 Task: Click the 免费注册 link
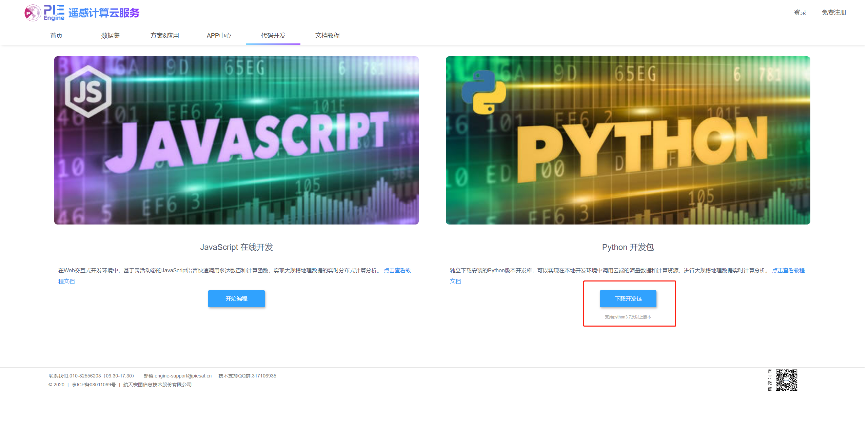click(834, 13)
